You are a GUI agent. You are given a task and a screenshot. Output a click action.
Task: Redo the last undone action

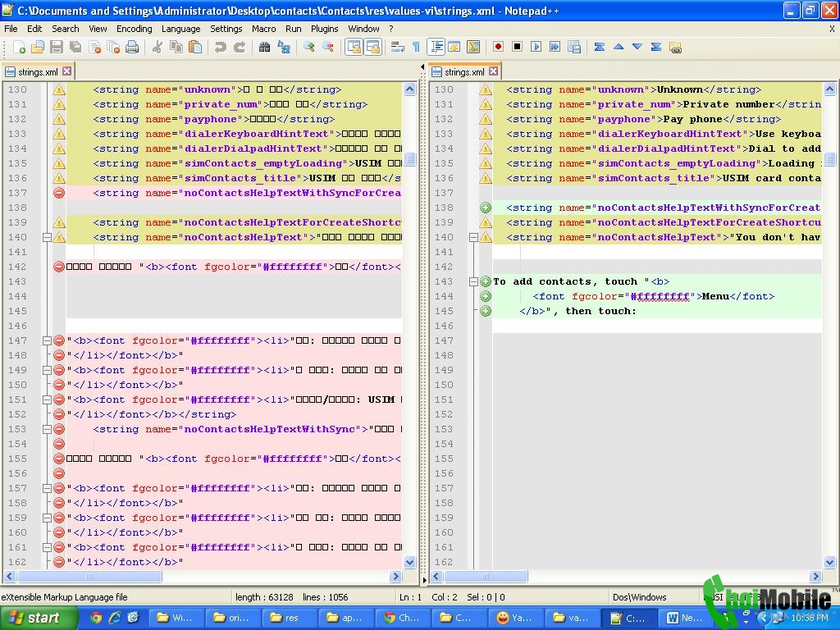240,48
